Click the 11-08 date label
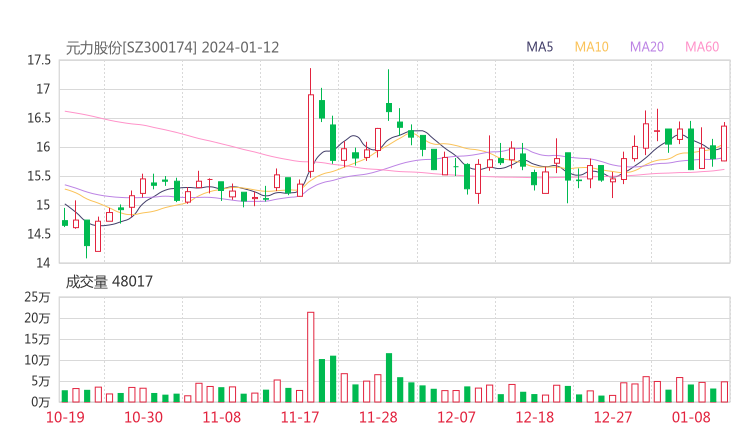 [x=221, y=417]
